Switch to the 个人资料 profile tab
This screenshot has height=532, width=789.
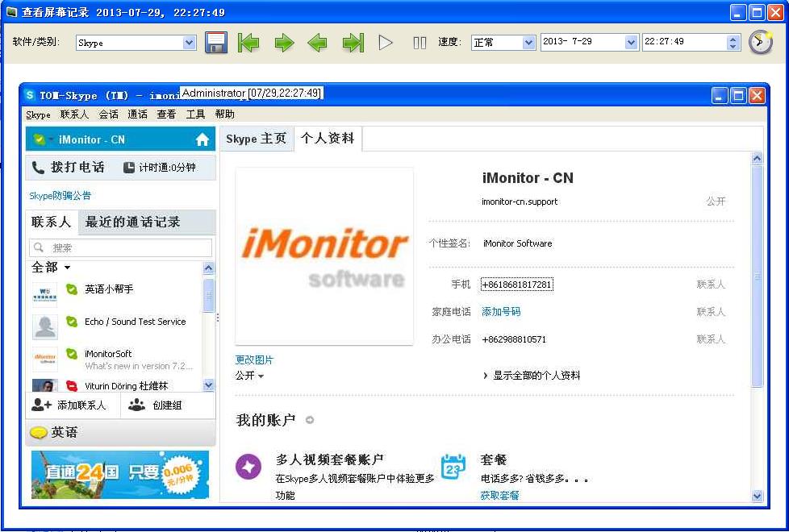pos(328,139)
